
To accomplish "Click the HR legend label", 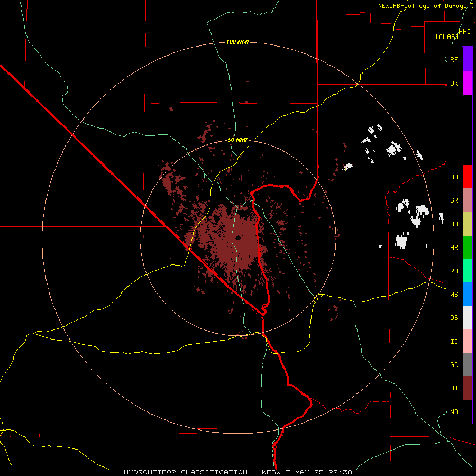I will point(454,247).
